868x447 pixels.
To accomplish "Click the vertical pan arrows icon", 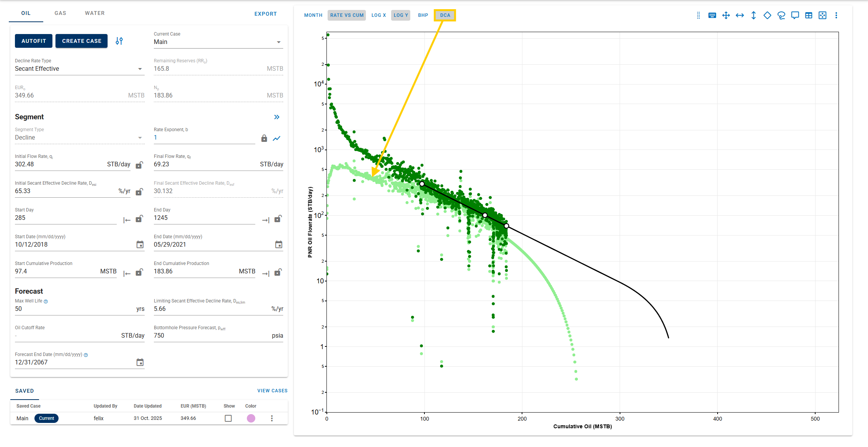I will tap(754, 15).
